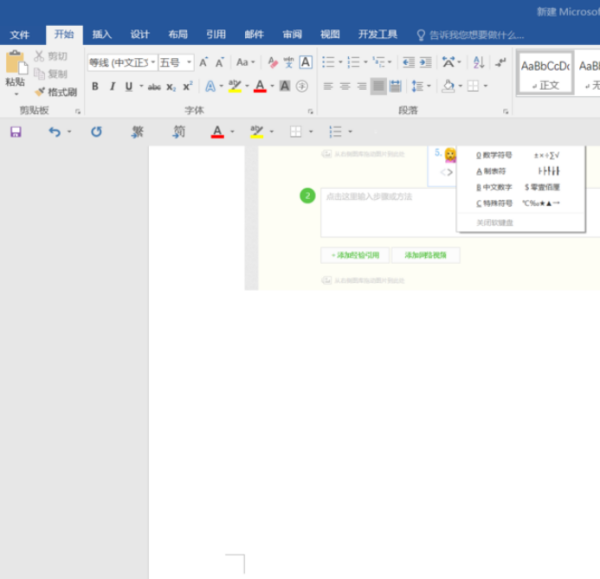Image resolution: width=600 pixels, height=579 pixels.
Task: Redo the action with the circular arrow icon
Action: coord(96,132)
